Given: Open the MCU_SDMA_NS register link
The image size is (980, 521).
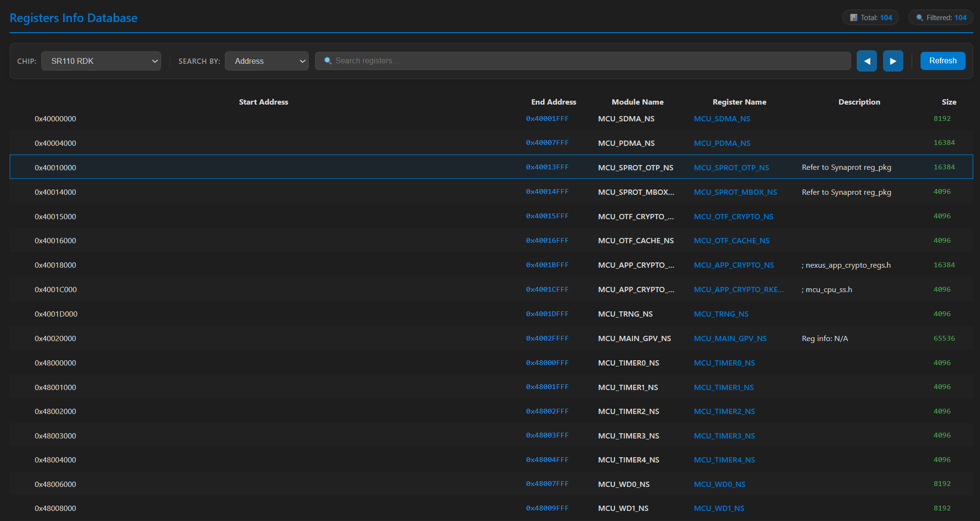Looking at the screenshot, I should point(722,118).
